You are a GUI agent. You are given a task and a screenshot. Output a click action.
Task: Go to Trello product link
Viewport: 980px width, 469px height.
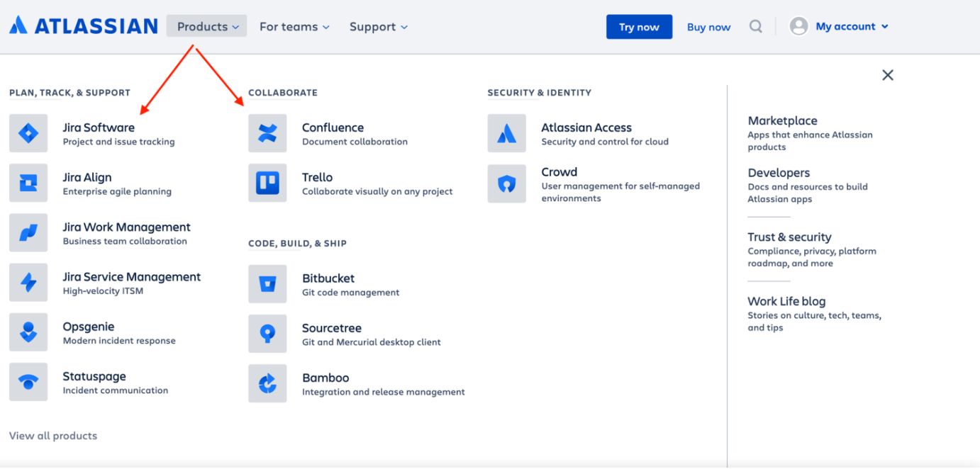click(x=317, y=177)
